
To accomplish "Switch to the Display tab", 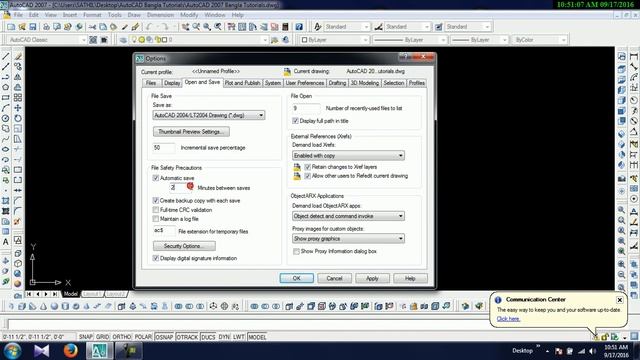I will click(x=172, y=83).
